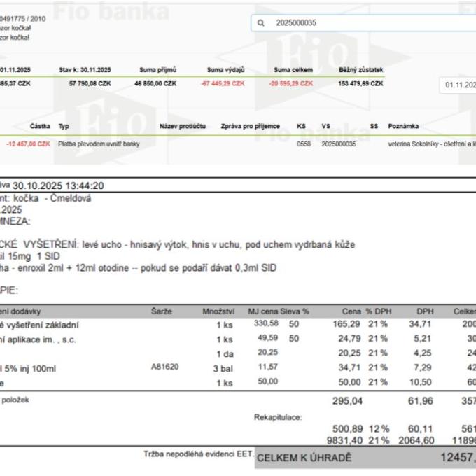Click the variable symbol 2025000035 in the row
The width and height of the screenshot is (476, 476).
coord(339,143)
